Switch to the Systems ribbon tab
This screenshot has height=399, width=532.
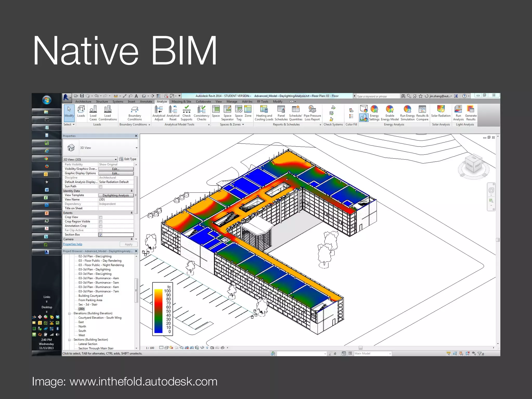[118, 102]
